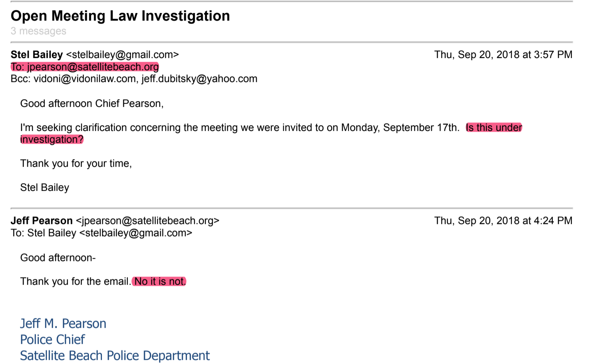Click the Stel Bailey signature line

[x=45, y=188]
